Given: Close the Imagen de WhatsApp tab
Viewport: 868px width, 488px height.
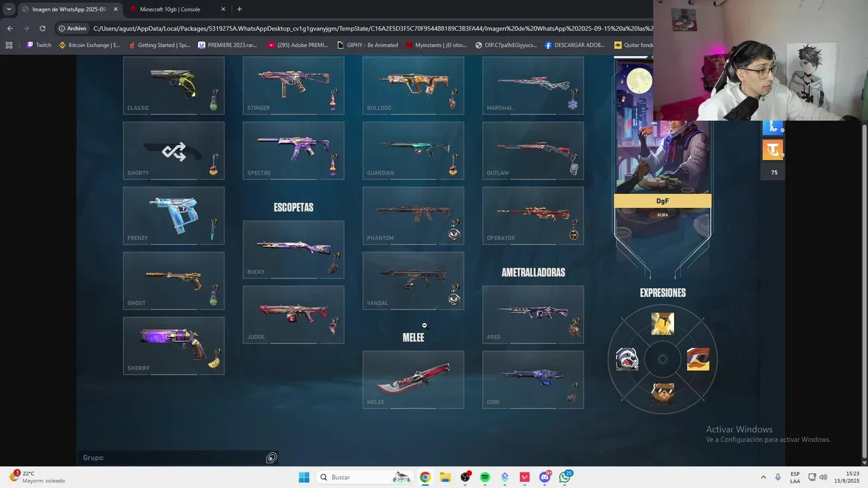Looking at the screenshot, I should 115,9.
